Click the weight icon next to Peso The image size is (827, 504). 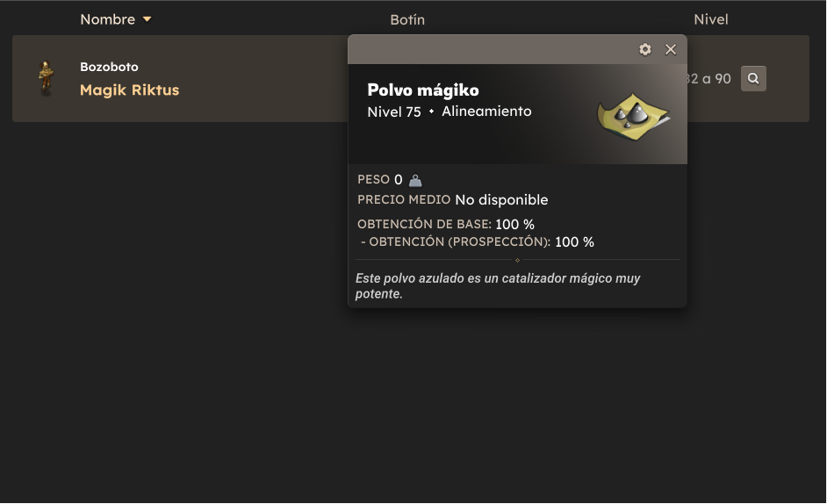[x=415, y=181]
